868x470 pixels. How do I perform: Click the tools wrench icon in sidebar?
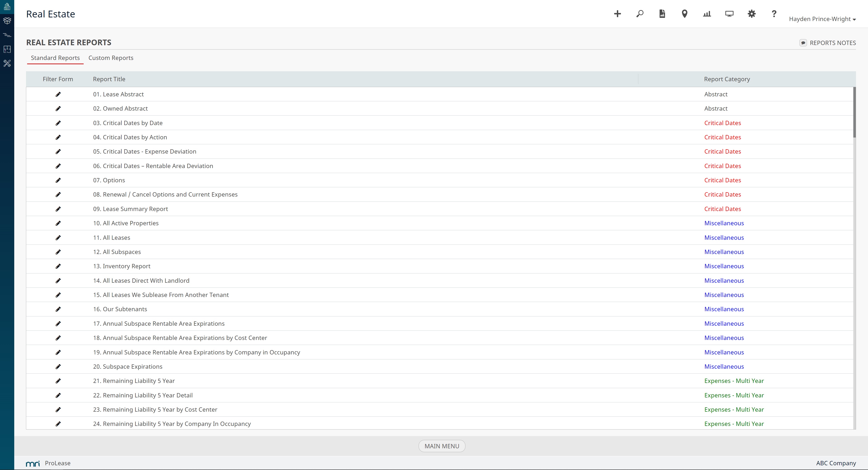tap(7, 63)
